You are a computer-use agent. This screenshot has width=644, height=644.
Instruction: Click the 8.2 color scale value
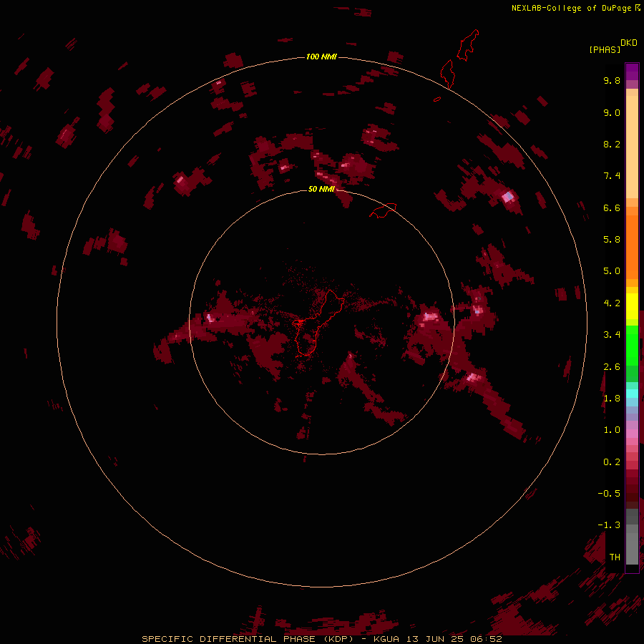[612, 144]
